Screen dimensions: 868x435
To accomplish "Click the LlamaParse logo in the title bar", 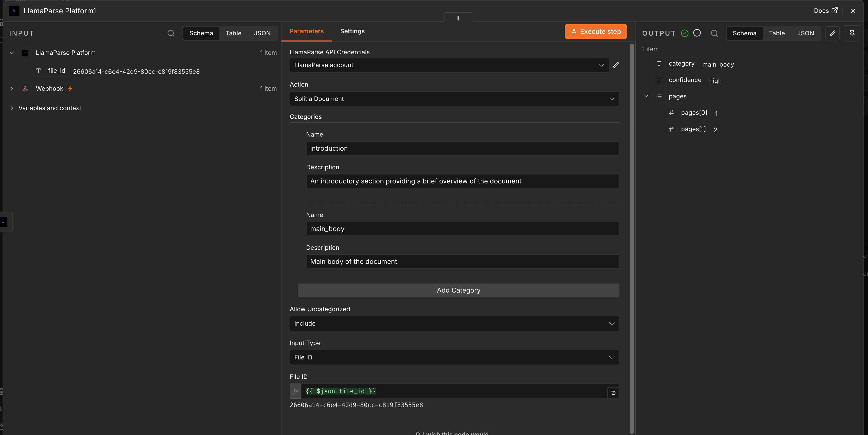I will 14,11.
